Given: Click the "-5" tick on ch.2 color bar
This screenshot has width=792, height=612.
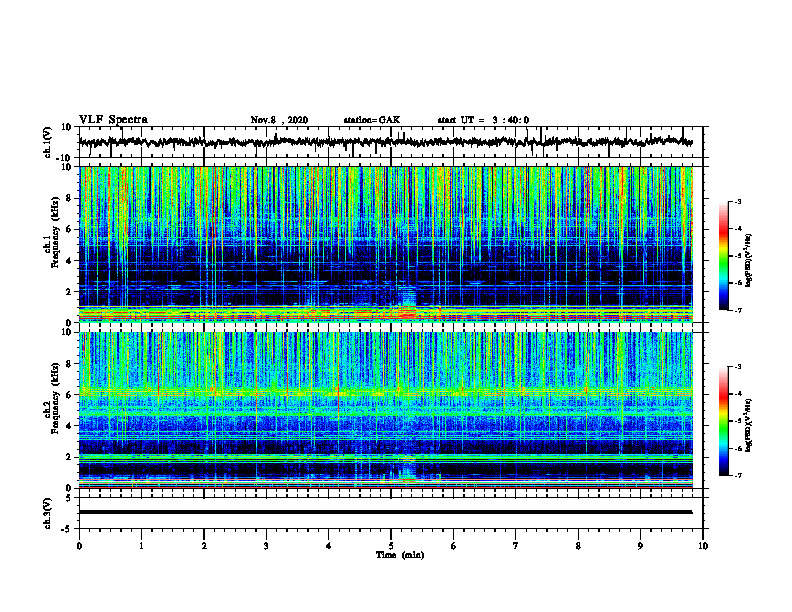Looking at the screenshot, I should pyautogui.click(x=738, y=421).
